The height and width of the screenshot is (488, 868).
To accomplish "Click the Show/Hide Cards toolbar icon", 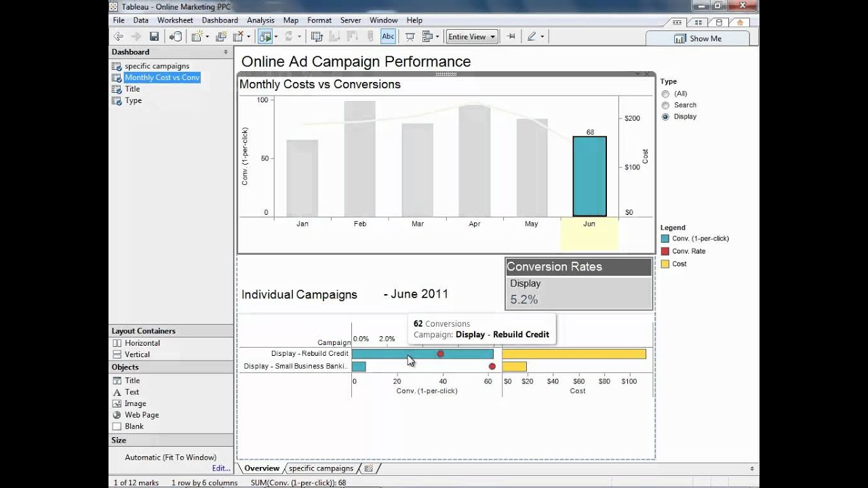I will pyautogui.click(x=427, y=37).
